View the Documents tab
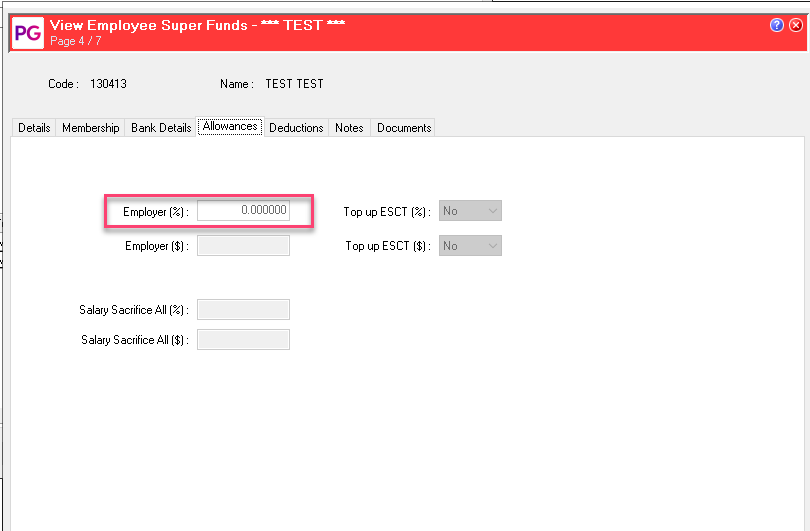This screenshot has height=531, width=810. 404,128
